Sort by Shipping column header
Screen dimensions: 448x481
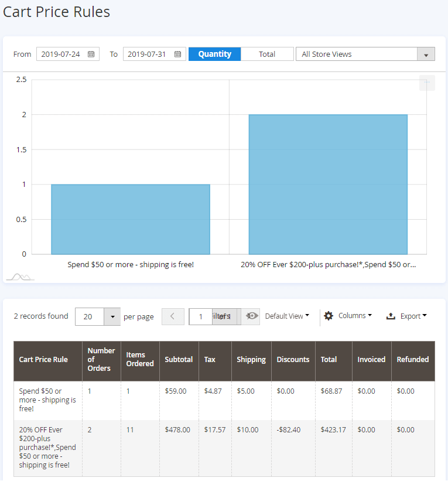(x=251, y=360)
